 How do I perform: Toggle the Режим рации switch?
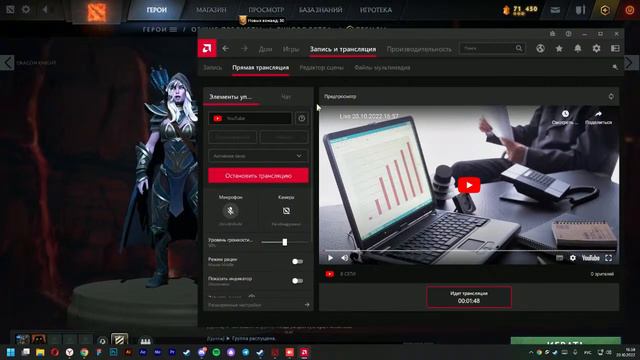coord(298,261)
